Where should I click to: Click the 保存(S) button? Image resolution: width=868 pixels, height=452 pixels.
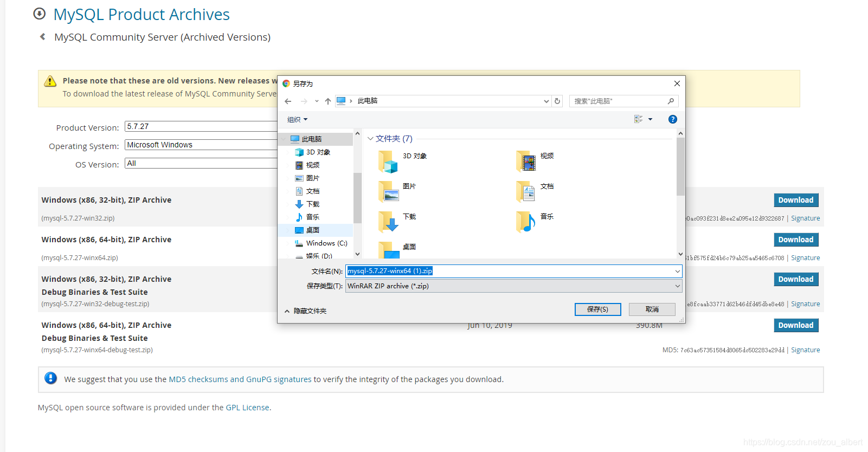coord(597,309)
